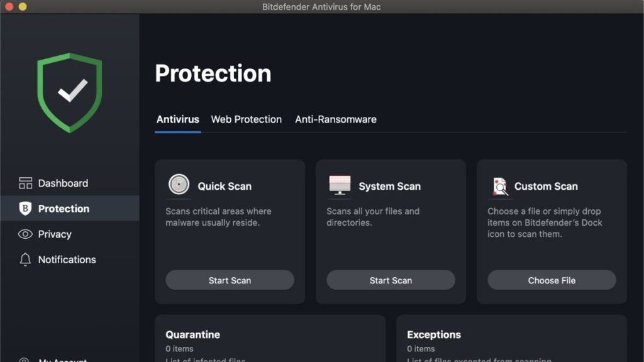The image size is (644, 362).
Task: Start the System Scan
Action: point(391,280)
